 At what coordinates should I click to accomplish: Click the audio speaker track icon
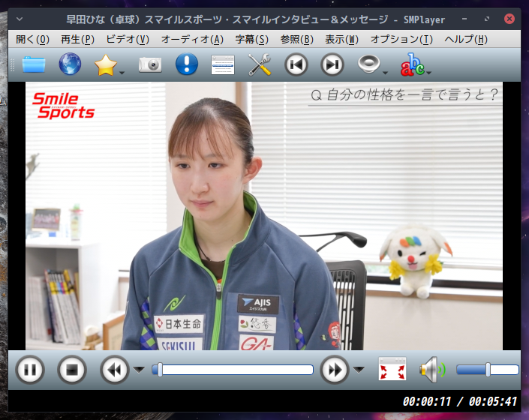(x=368, y=64)
